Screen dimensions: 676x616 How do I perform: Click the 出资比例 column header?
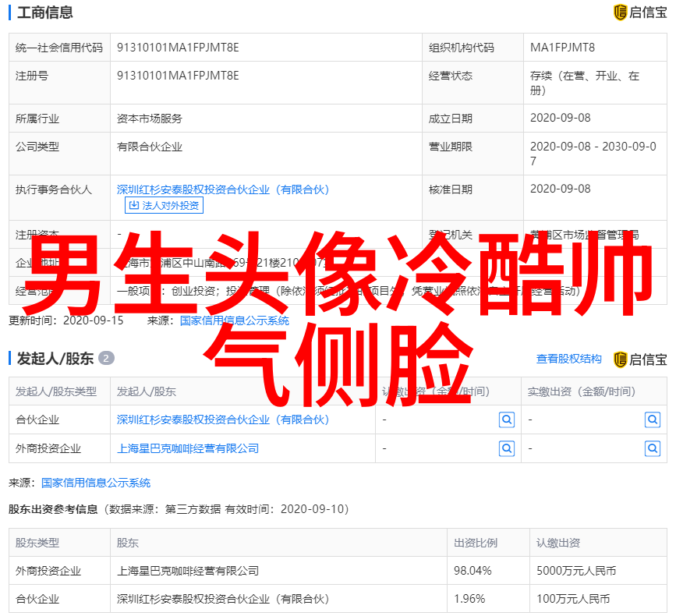point(476,543)
